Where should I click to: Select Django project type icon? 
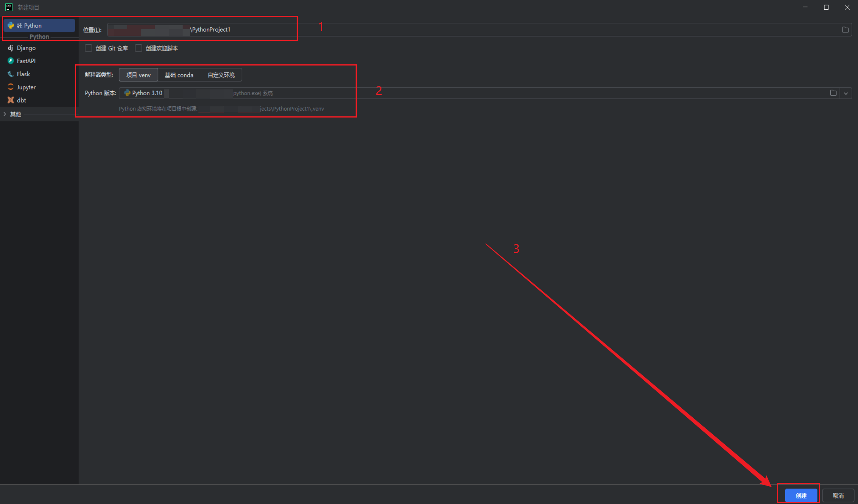tap(10, 48)
